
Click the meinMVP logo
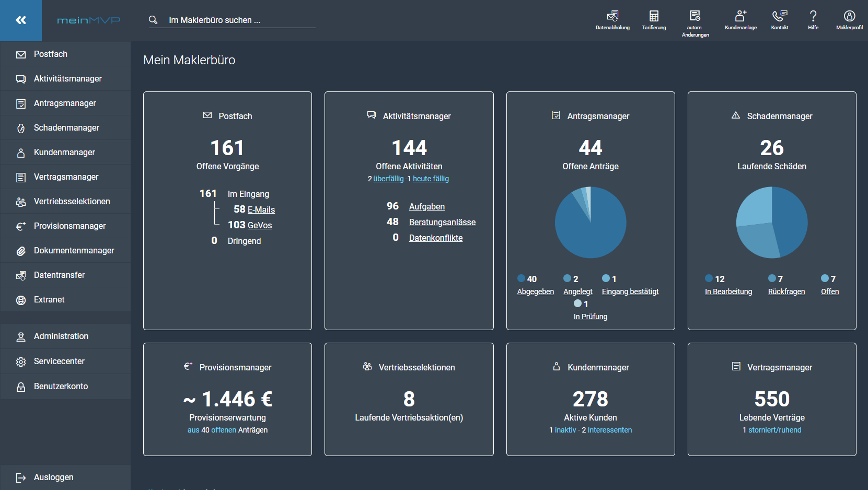88,20
